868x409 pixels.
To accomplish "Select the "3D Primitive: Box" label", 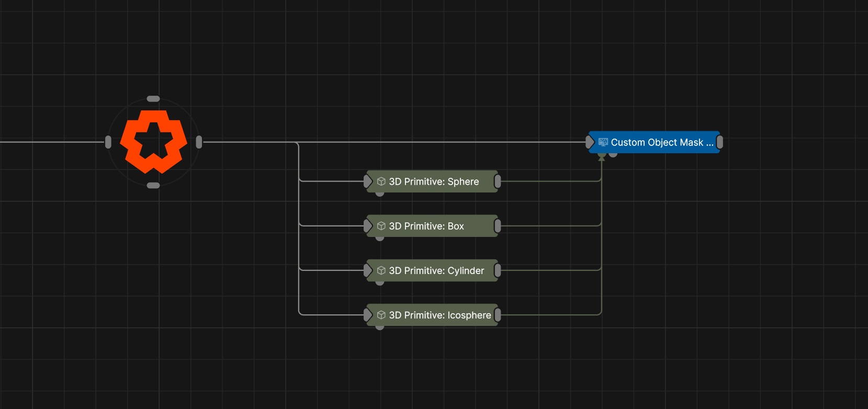I will coord(426,226).
